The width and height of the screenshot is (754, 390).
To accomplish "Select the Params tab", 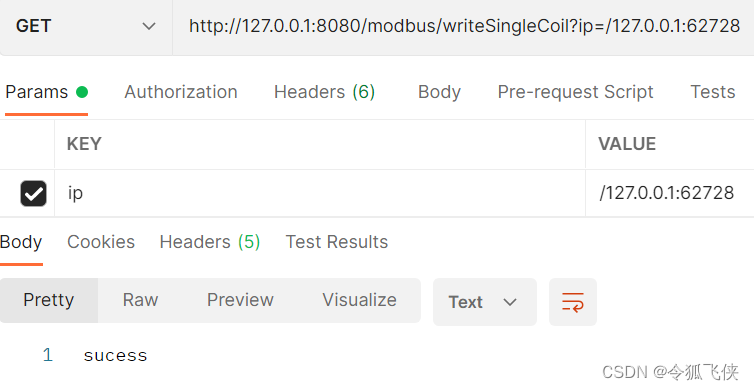I will 46,92.
